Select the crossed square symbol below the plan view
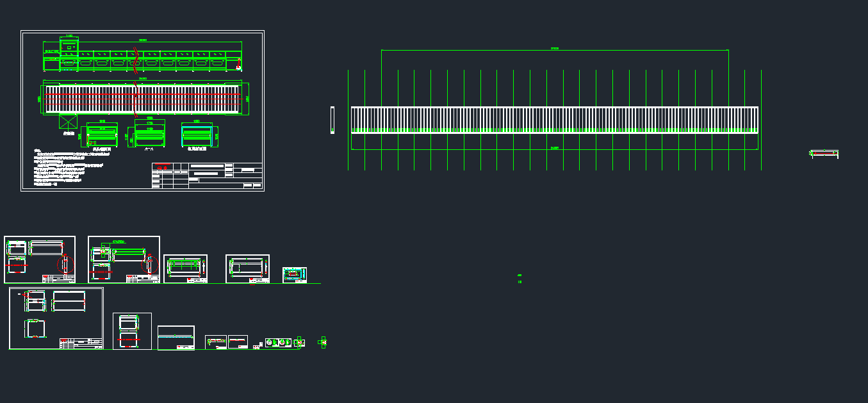Screen dimensions: 868x403 [x=67, y=122]
